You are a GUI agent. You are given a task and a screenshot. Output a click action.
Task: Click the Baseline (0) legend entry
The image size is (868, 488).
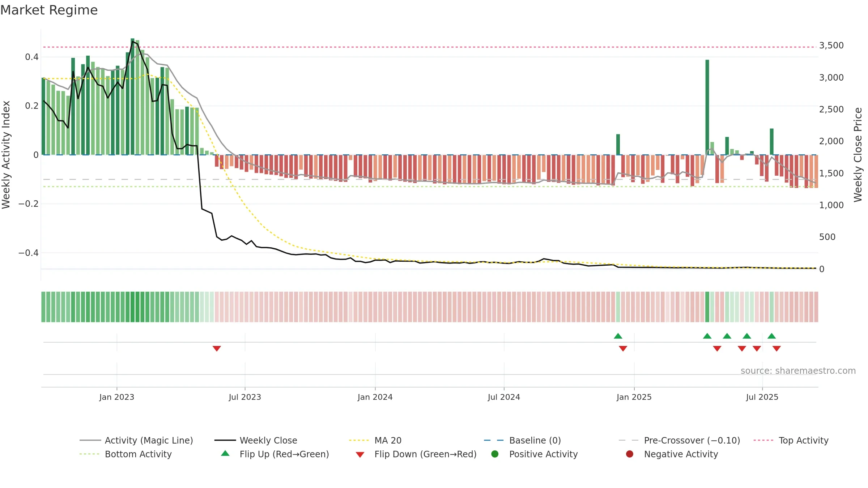pyautogui.click(x=522, y=440)
